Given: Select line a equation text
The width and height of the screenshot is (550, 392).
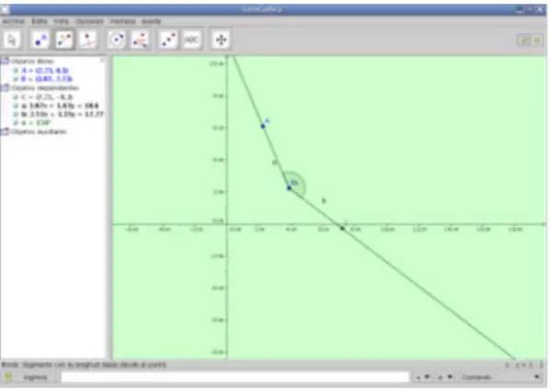Looking at the screenshot, I should 60,106.
